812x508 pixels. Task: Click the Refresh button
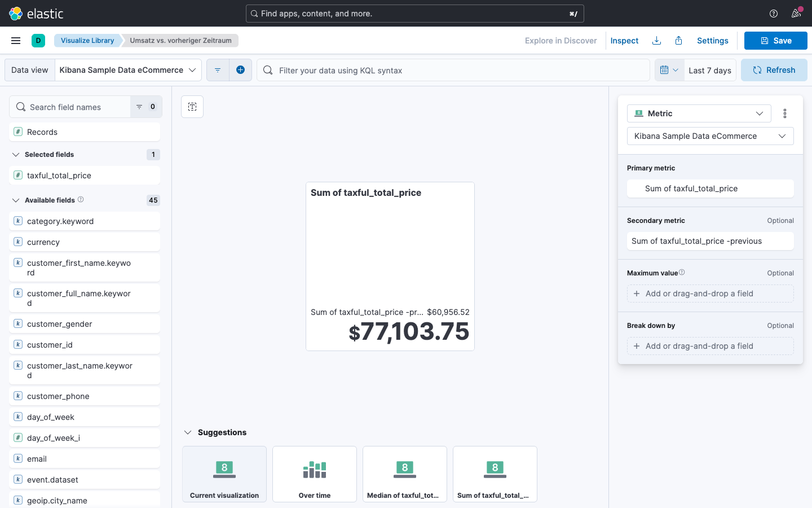[774, 70]
